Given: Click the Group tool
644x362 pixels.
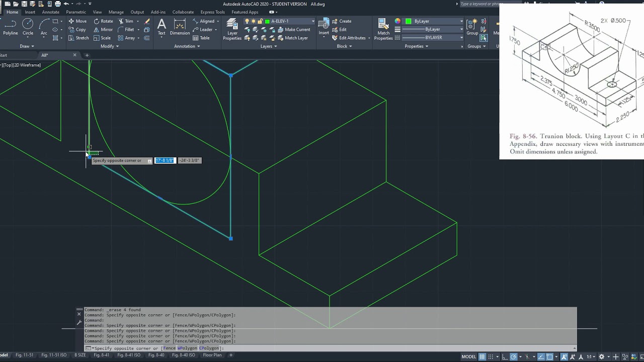Looking at the screenshot, I should pyautogui.click(x=472, y=27).
